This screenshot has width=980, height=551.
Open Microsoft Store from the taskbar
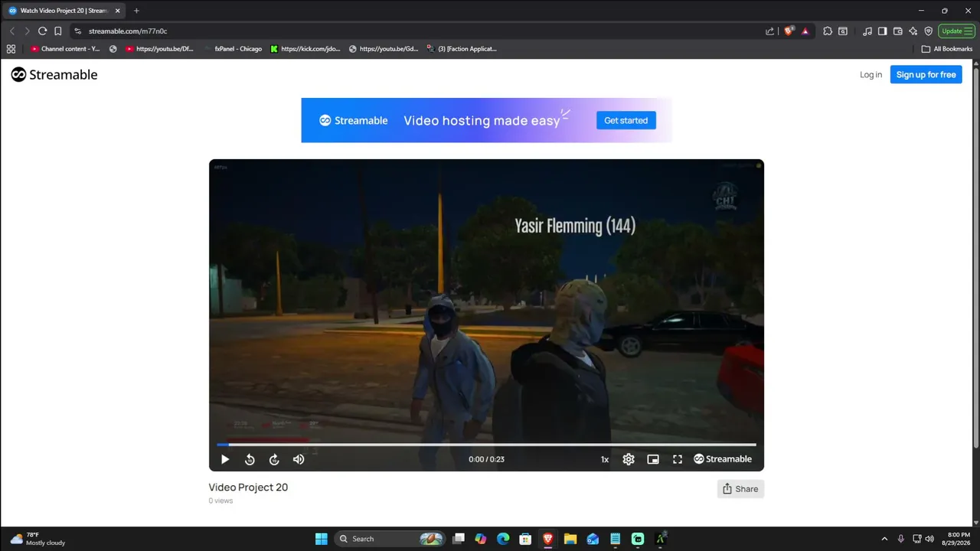point(525,539)
